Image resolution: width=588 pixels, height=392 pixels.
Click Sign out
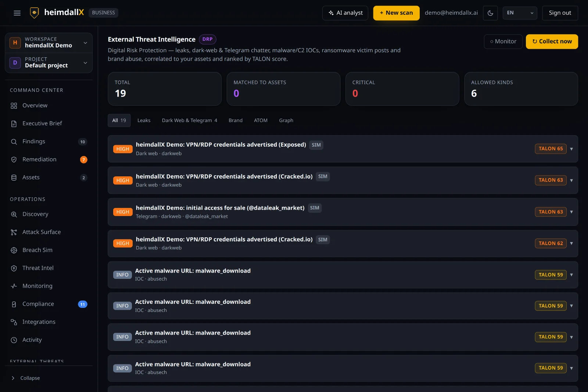[560, 13]
